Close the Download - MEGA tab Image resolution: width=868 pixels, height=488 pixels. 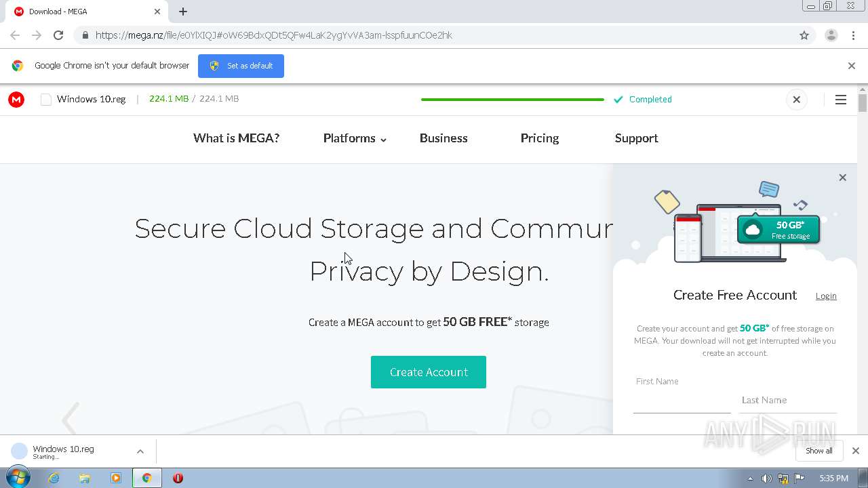tap(157, 12)
